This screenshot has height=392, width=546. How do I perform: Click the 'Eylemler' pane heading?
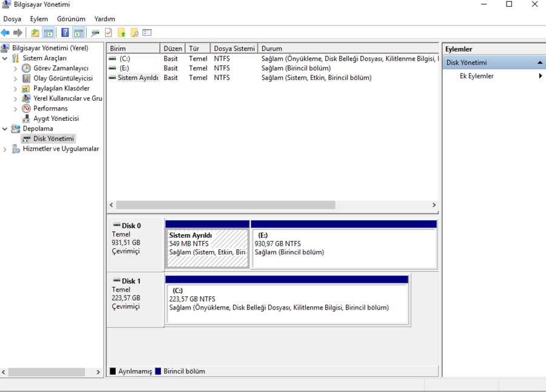coord(459,49)
